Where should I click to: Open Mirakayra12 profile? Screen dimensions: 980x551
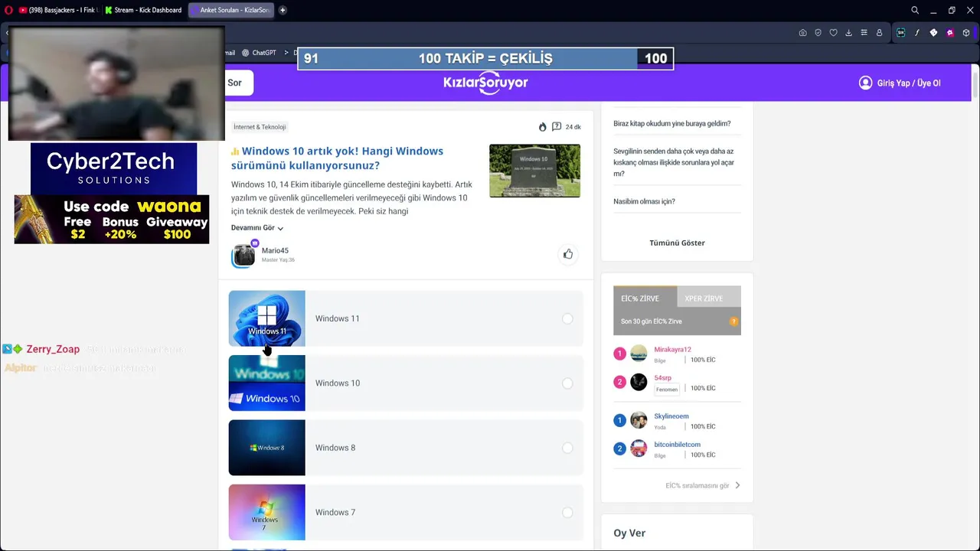(x=672, y=350)
